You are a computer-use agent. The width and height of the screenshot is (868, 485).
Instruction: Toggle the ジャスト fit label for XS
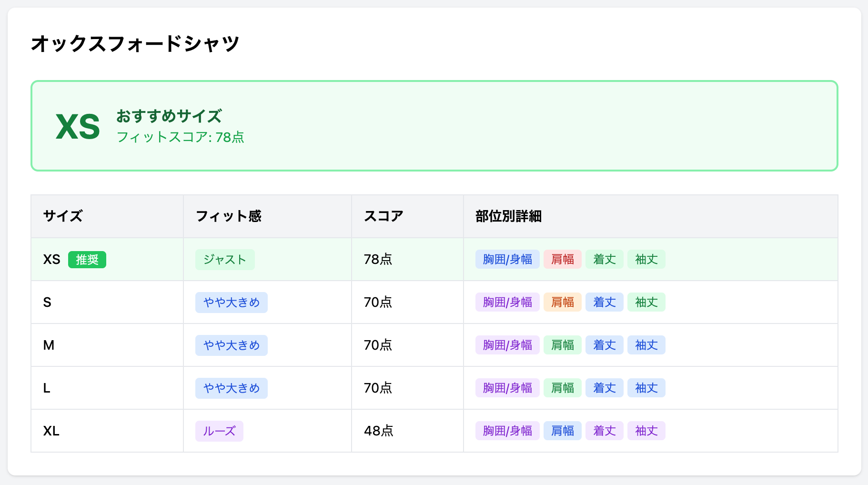pos(224,259)
